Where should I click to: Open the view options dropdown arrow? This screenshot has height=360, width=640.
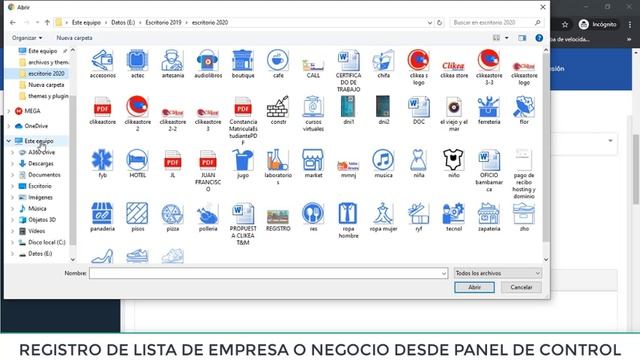tap(507, 38)
